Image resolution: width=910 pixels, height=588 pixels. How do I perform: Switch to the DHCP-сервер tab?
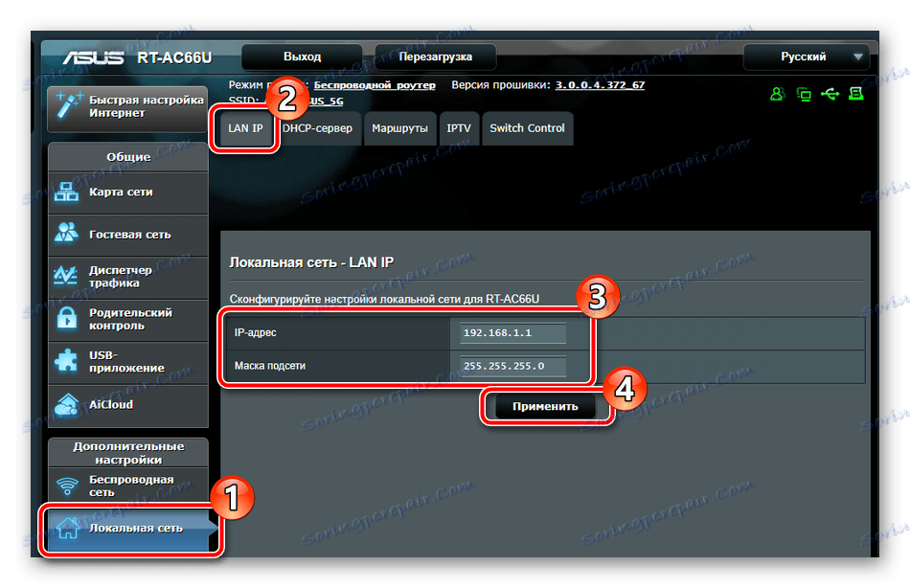[x=317, y=128]
